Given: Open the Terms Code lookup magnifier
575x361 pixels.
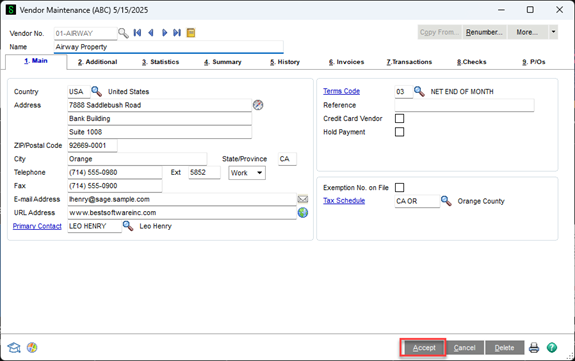Looking at the screenshot, I should click(419, 91).
